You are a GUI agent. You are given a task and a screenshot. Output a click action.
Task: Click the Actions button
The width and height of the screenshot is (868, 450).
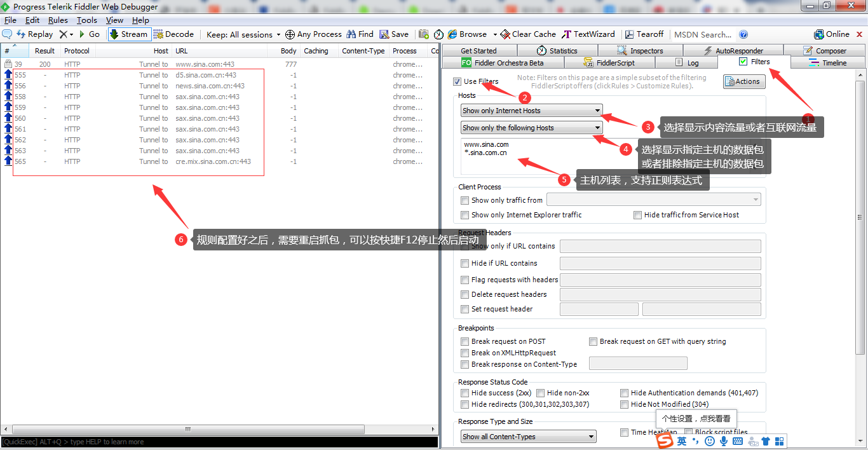[744, 81]
